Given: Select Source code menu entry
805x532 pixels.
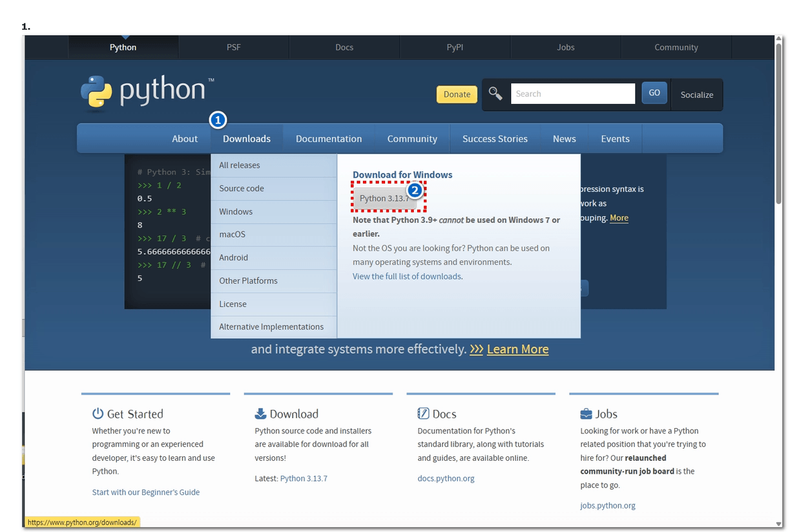Looking at the screenshot, I should coord(241,189).
